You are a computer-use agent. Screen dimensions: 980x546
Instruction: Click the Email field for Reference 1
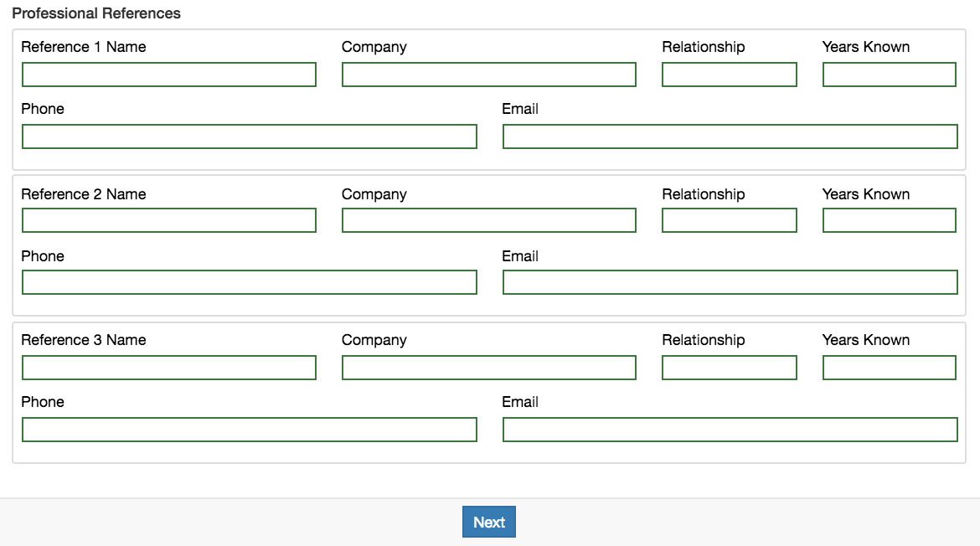click(729, 136)
